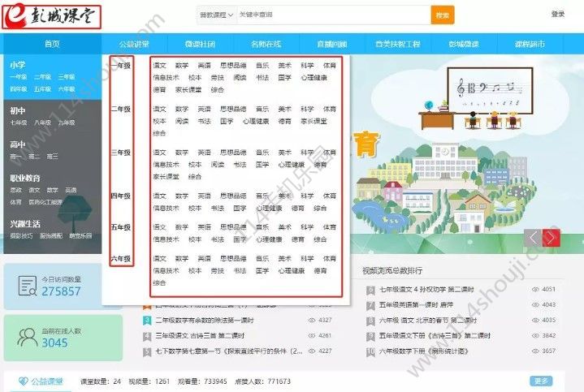584x392 pixels.
Task: Click the 275857 visit count value
Action: pos(61,291)
